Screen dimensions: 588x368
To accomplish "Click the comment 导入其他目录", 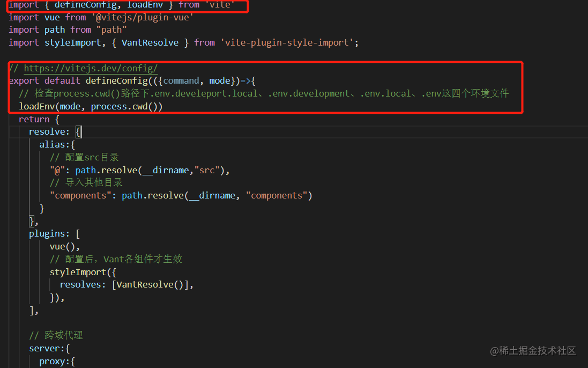I will coord(86,183).
